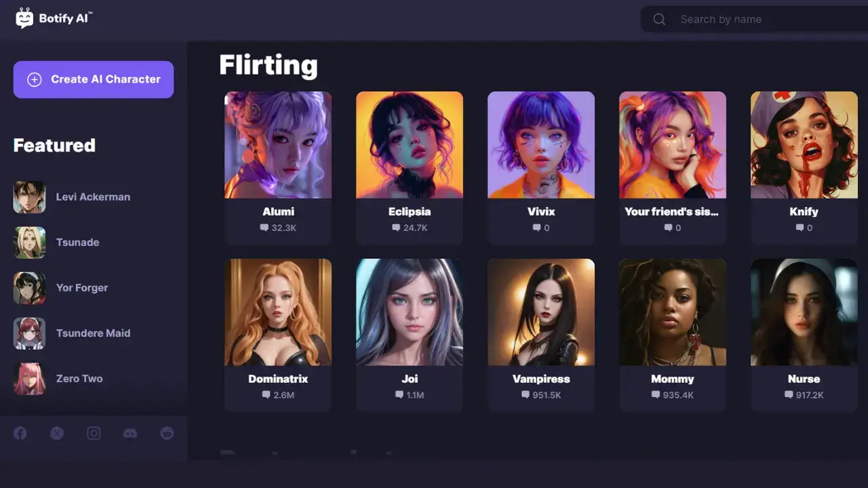Open the Discord social icon

tap(130, 433)
